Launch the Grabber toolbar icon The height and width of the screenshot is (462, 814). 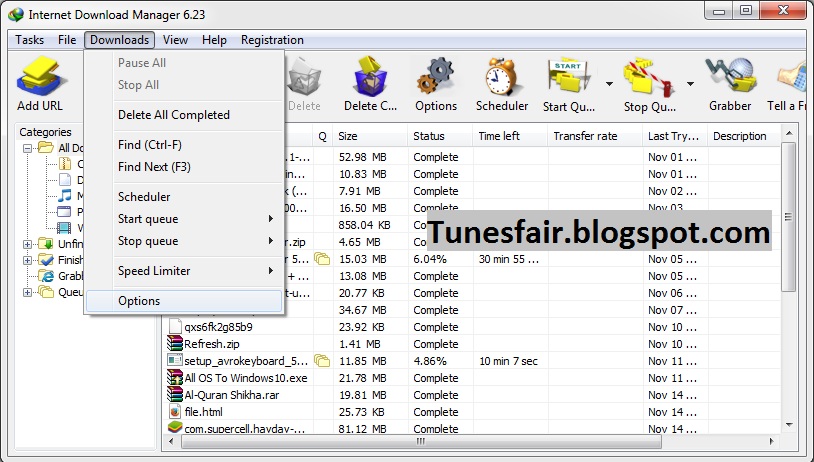[x=730, y=76]
